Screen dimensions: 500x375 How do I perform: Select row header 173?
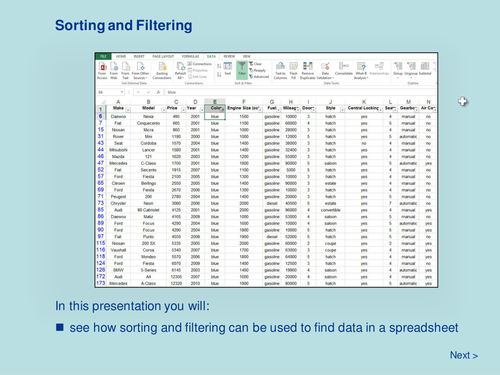101,283
